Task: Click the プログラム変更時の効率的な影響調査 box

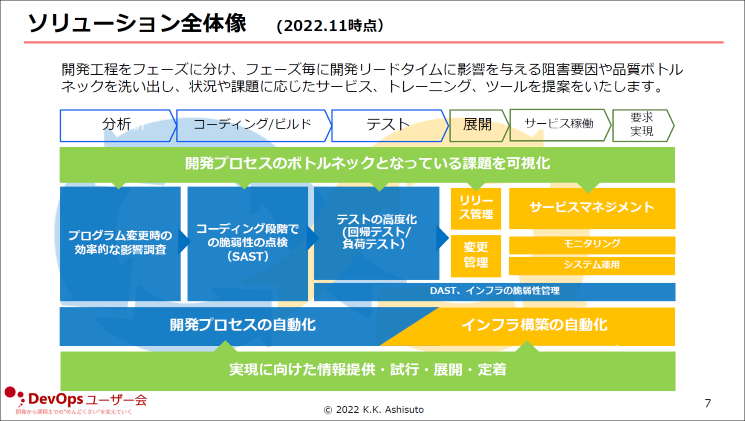Action: click(x=120, y=243)
